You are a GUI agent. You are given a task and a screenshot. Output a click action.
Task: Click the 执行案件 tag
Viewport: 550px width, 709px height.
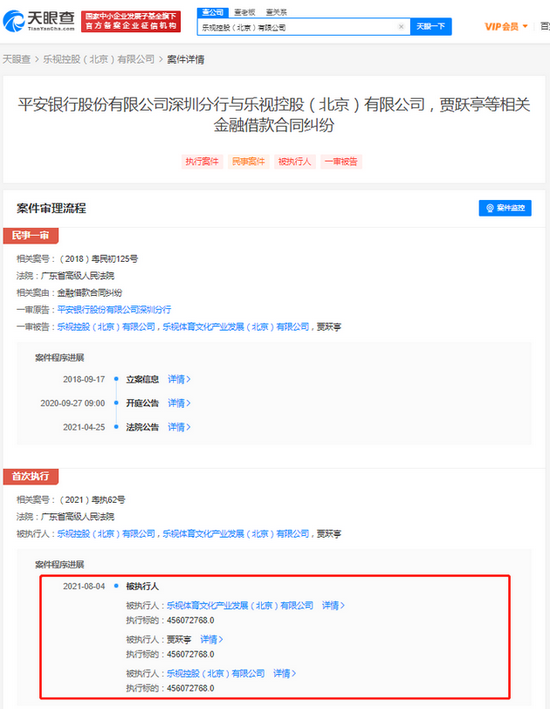[x=202, y=161]
